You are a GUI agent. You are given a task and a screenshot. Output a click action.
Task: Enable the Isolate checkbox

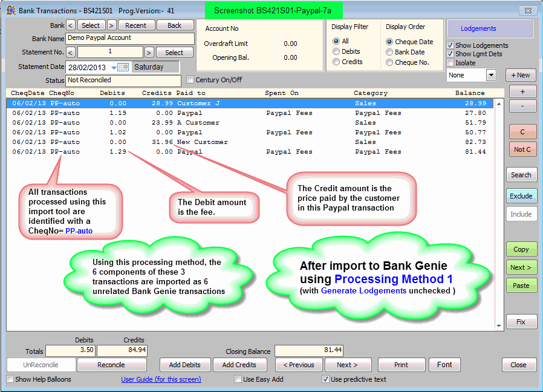450,63
